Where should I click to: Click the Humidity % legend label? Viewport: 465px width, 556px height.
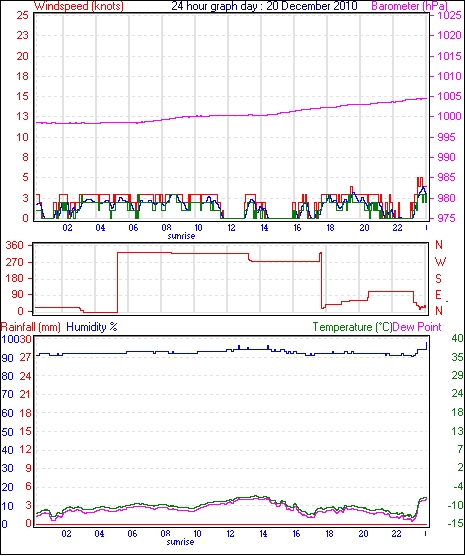92,327
